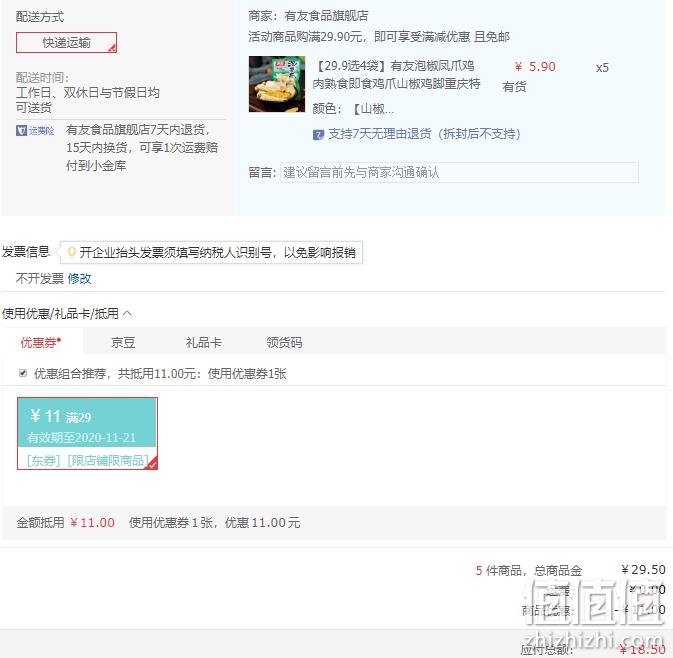
Task: Click the 使用优惠券1张，优惠11.00元 summary text
Action: coord(215,522)
